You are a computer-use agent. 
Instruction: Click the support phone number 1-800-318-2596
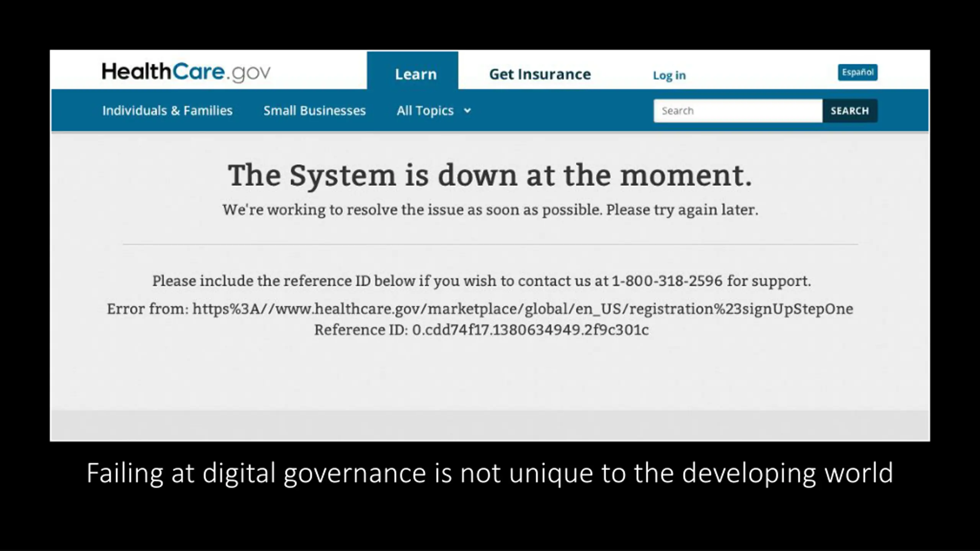pyautogui.click(x=667, y=281)
